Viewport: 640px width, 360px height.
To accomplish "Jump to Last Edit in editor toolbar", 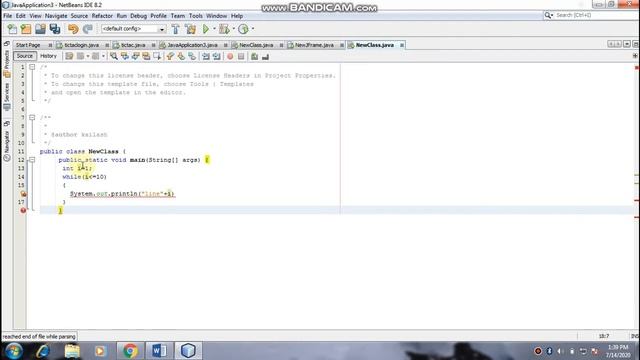I will 69,56.
